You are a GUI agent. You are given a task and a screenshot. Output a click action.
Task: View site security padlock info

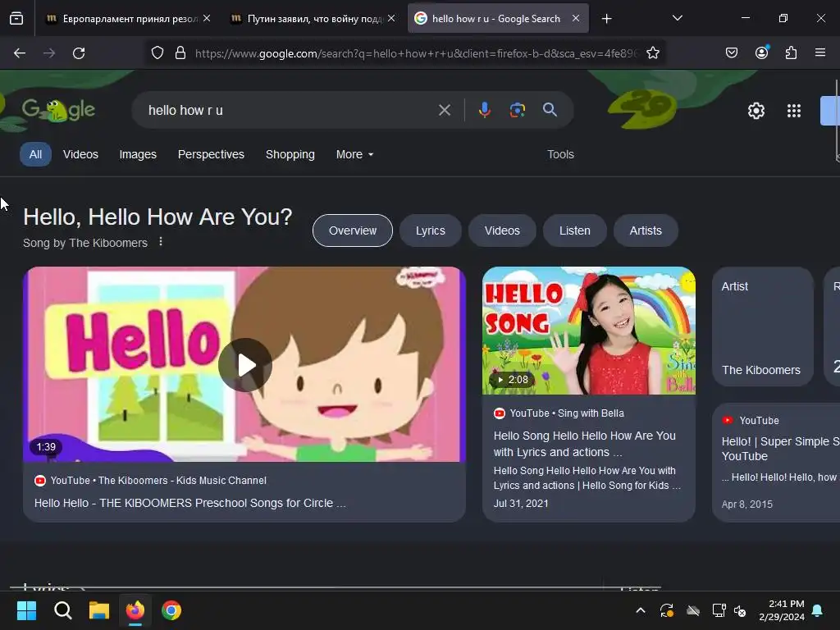tap(180, 53)
